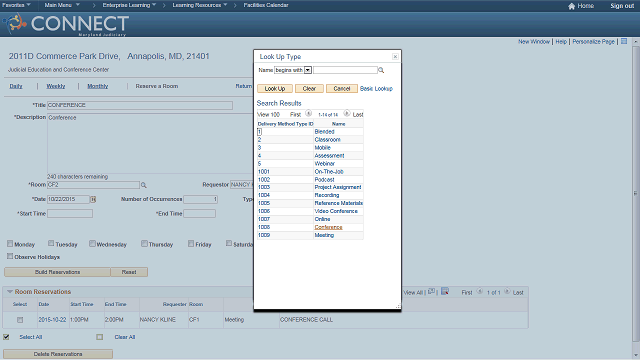Viewport: 640px width, 360px height.
Task: Tick the Monday checkbox
Action: tap(10, 244)
